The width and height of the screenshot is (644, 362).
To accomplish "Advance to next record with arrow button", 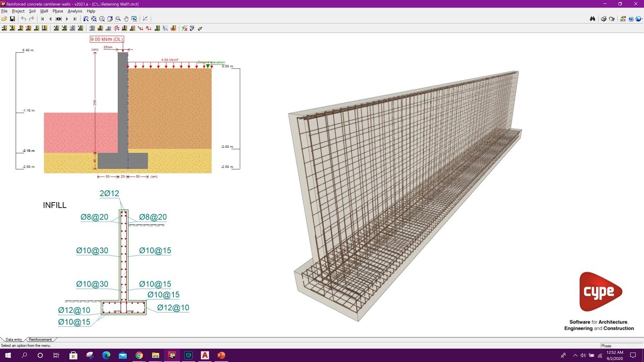I will (x=67, y=19).
